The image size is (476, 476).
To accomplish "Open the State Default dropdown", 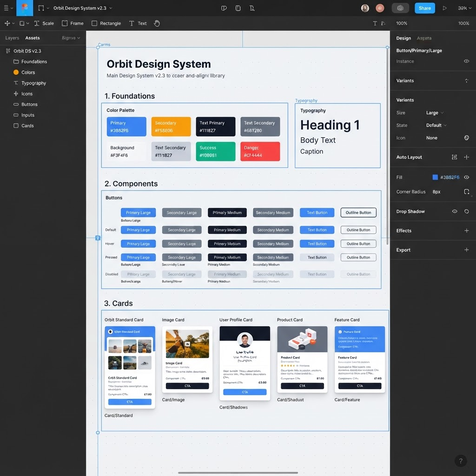I will (x=436, y=126).
